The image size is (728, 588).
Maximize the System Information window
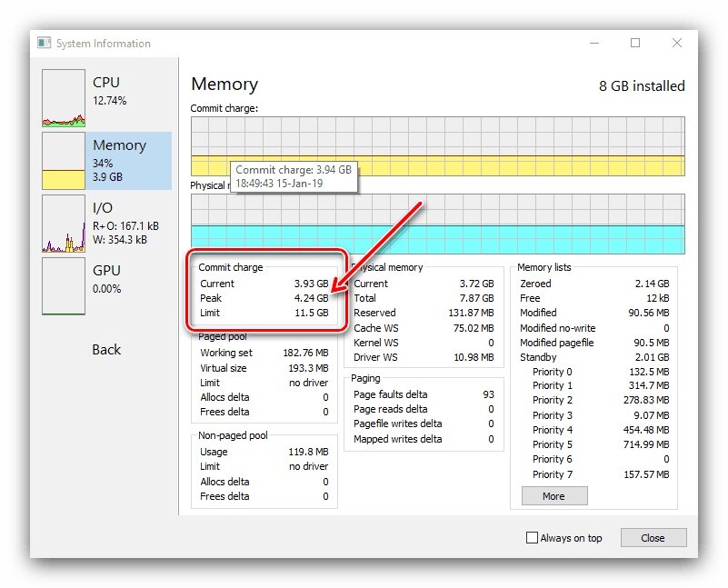point(635,43)
